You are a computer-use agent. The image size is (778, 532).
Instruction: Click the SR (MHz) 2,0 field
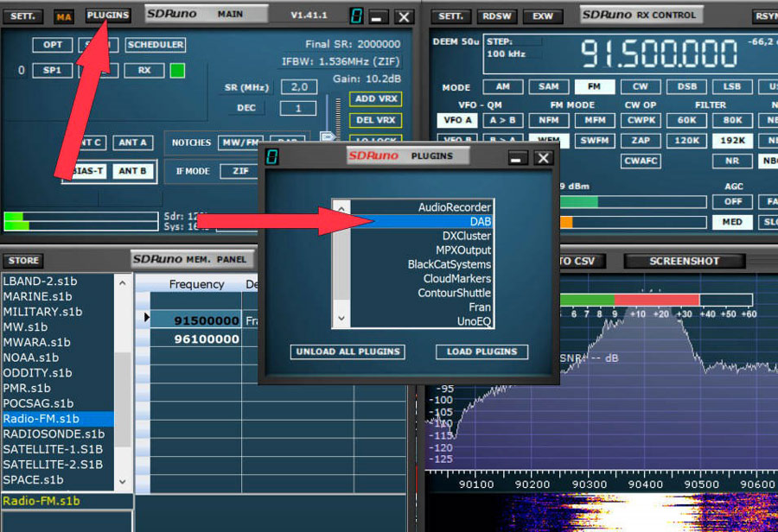pos(299,87)
